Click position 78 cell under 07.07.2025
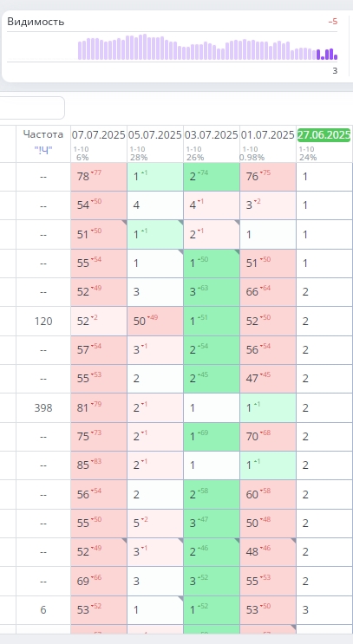The height and width of the screenshot is (644, 353). coord(99,177)
